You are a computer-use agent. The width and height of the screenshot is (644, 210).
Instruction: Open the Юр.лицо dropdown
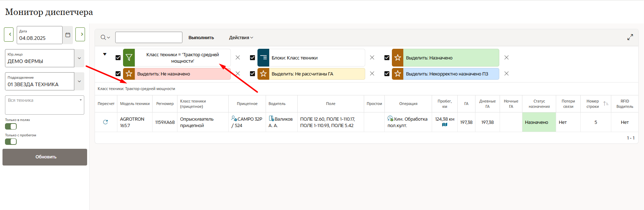click(79, 58)
